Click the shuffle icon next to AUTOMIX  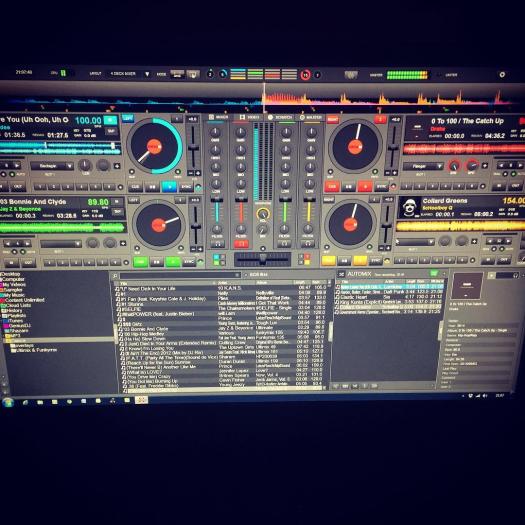pyautogui.click(x=341, y=274)
